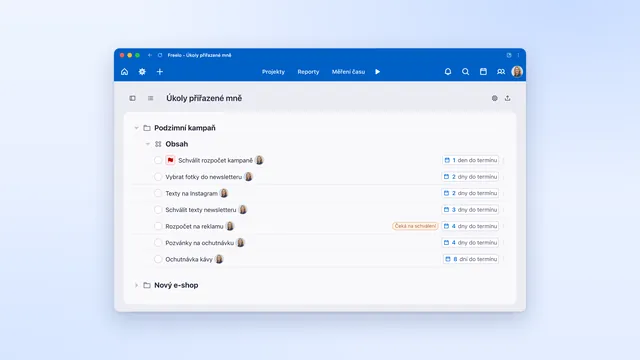Screen dimensions: 640x360
Task: Click the red priority flag icon
Action: pyautogui.click(x=170, y=160)
